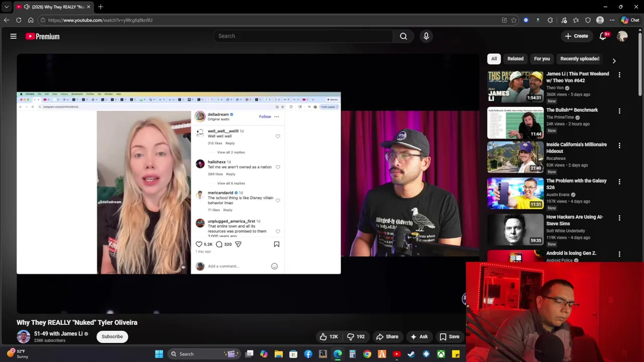Open options for James Li This Past Weekend video
The image size is (644, 362).
point(619,75)
